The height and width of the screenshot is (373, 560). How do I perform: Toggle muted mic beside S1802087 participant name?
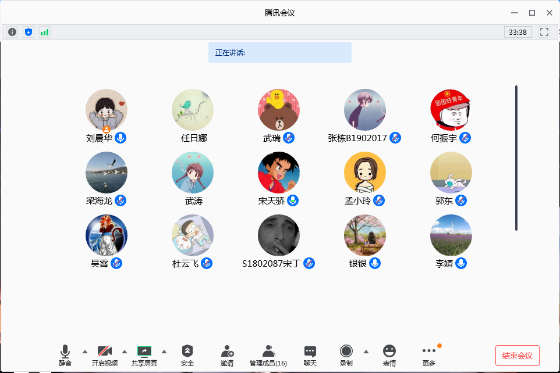309,263
